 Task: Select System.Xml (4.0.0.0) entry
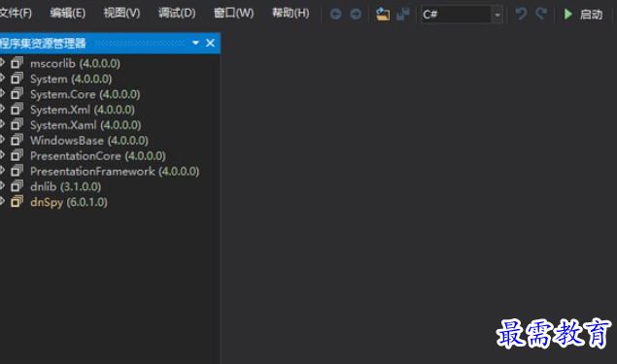tap(83, 110)
